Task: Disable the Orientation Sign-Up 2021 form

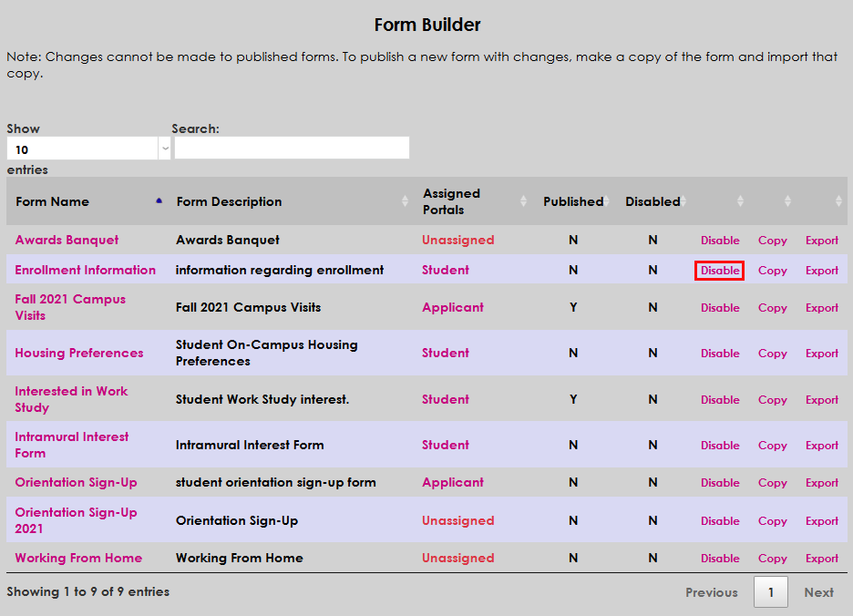Action: click(x=720, y=520)
